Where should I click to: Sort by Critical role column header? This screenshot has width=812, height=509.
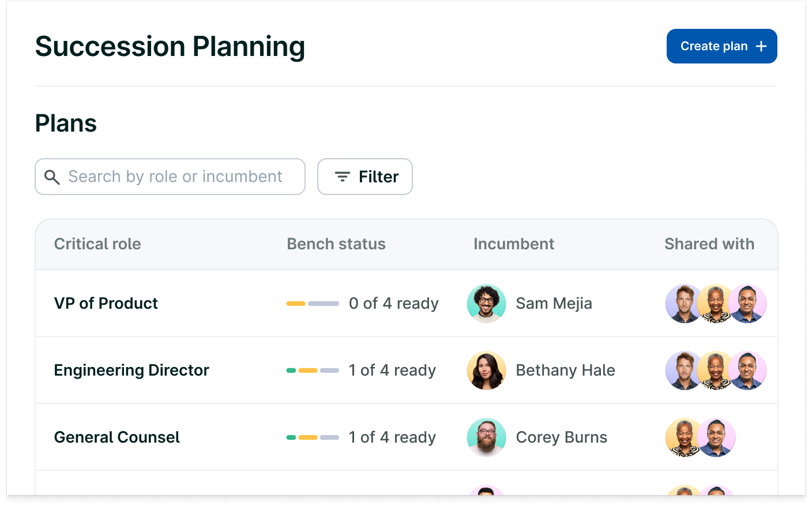[97, 244]
